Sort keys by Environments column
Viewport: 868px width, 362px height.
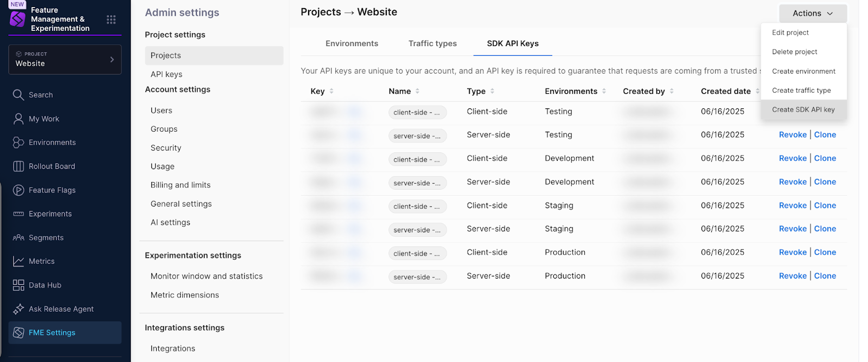pyautogui.click(x=604, y=91)
